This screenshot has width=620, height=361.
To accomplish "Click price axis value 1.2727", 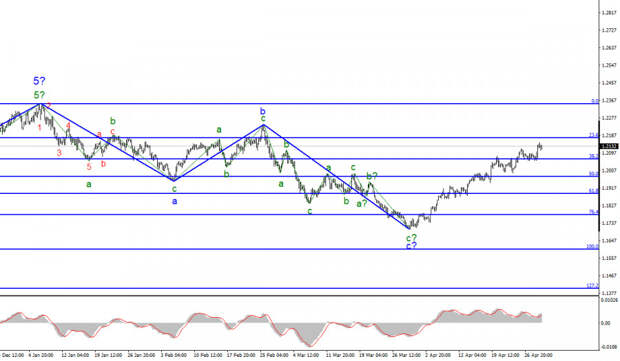I will (x=609, y=30).
